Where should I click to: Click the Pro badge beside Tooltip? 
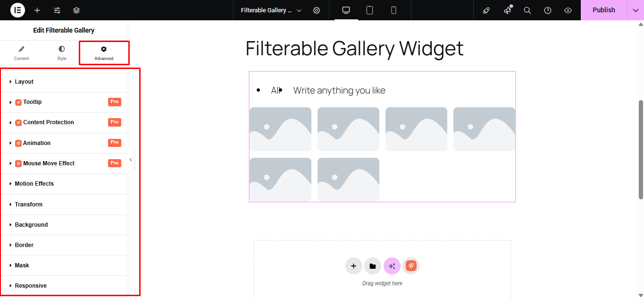pos(115,102)
